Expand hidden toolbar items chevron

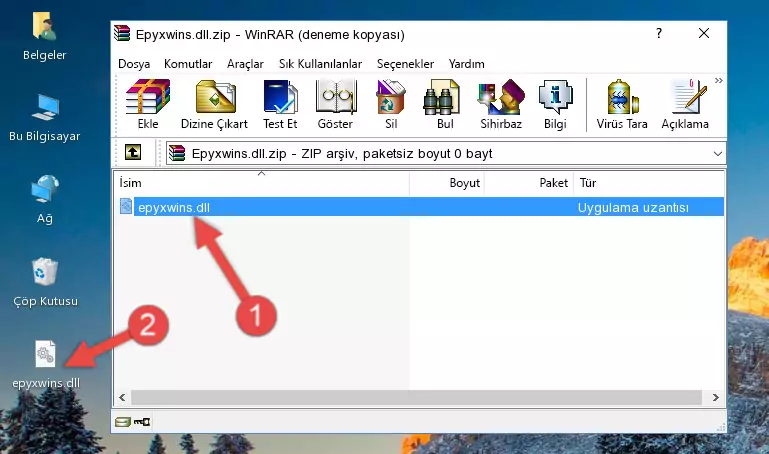tap(718, 80)
